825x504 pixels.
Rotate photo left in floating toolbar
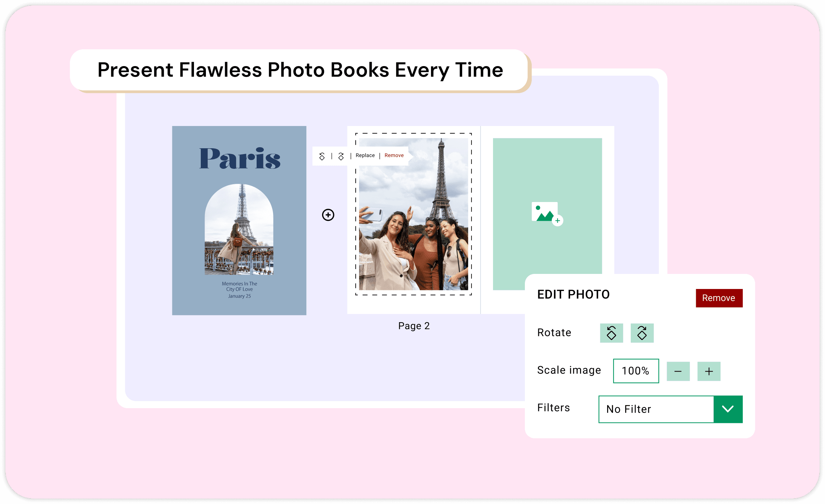[322, 156]
